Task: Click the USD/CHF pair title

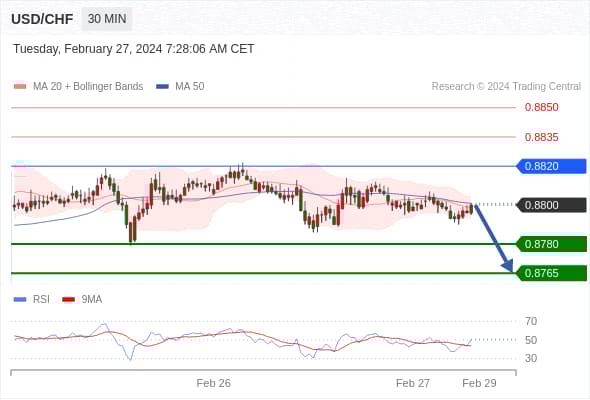Action: tap(42, 19)
